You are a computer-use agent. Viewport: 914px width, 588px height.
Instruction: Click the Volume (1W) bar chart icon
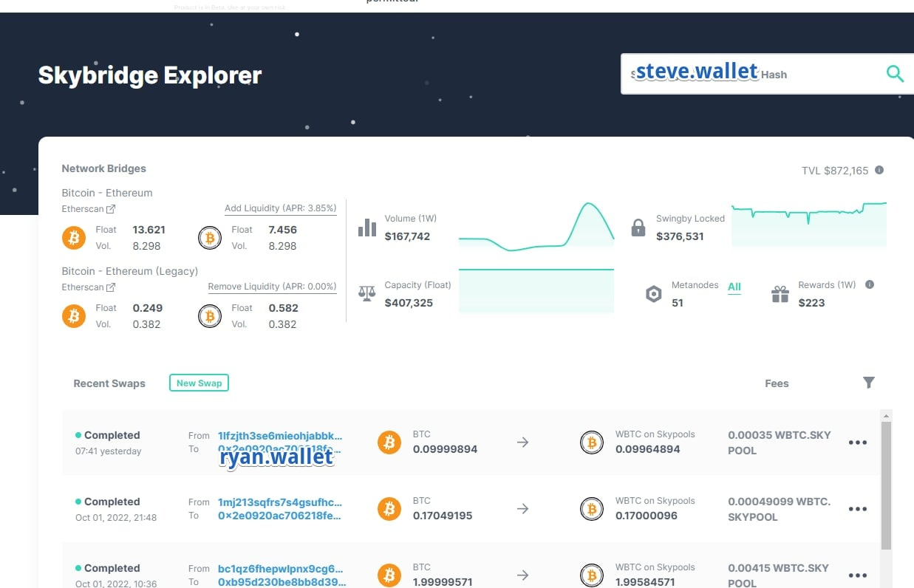click(367, 228)
